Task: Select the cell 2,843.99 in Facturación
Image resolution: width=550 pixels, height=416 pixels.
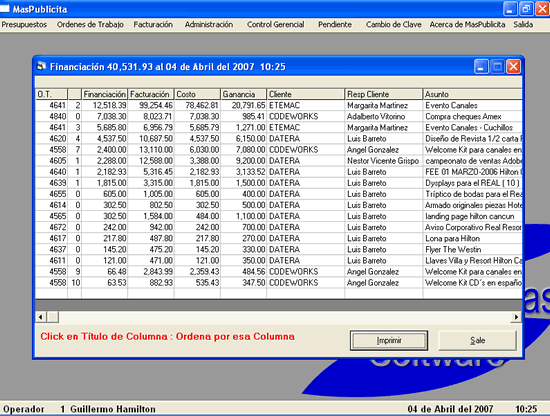Action: point(151,271)
